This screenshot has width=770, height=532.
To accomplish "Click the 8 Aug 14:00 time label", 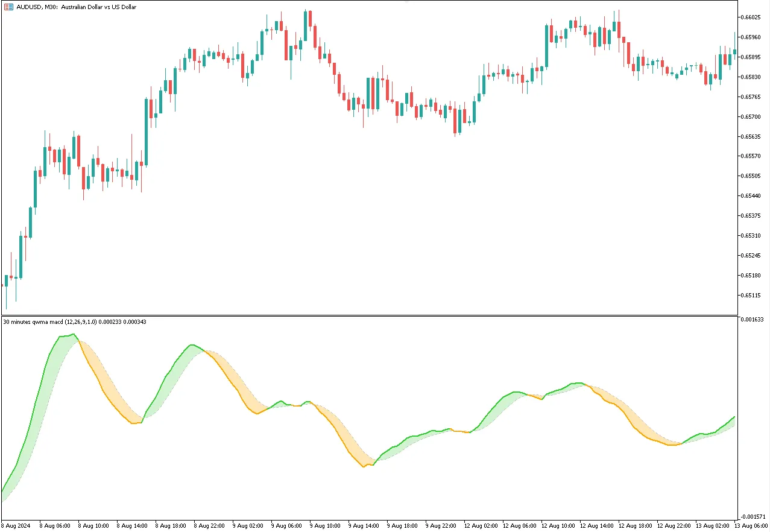I will (x=132, y=526).
